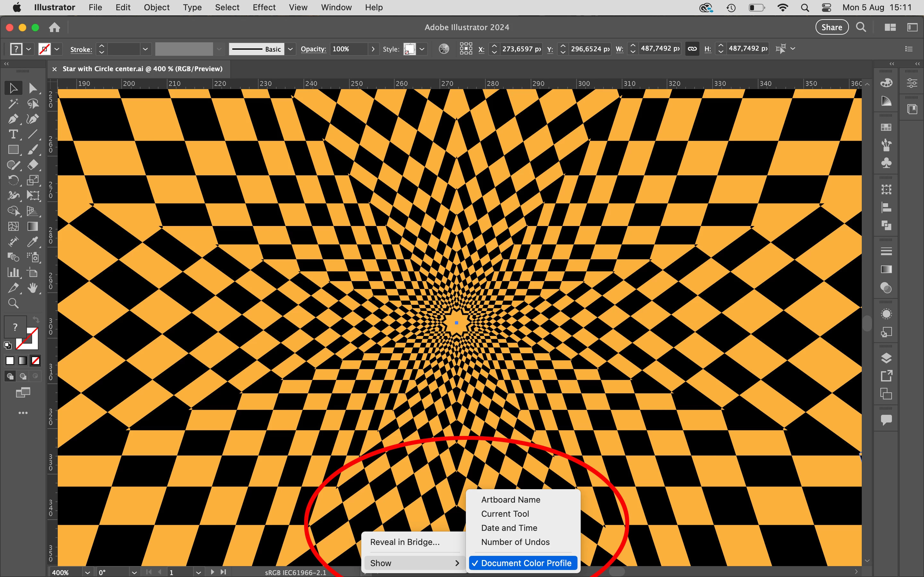Click the Share button
The width and height of the screenshot is (924, 577).
832,27
